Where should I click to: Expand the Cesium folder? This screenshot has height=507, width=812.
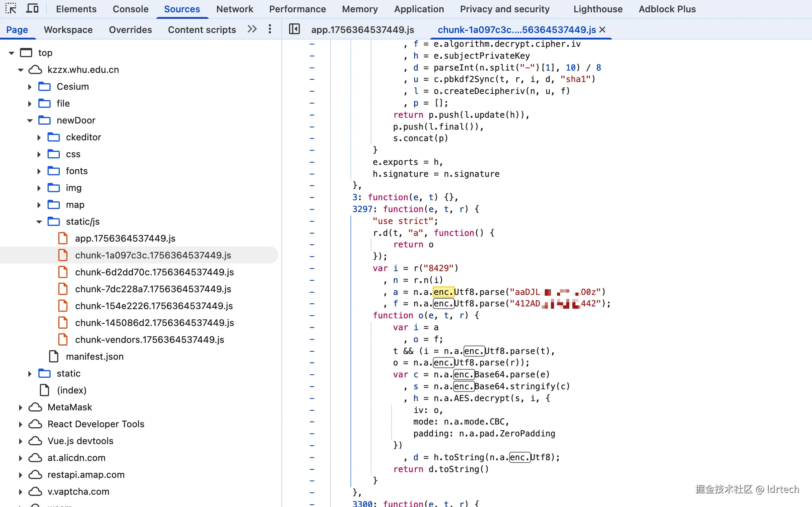click(x=30, y=87)
